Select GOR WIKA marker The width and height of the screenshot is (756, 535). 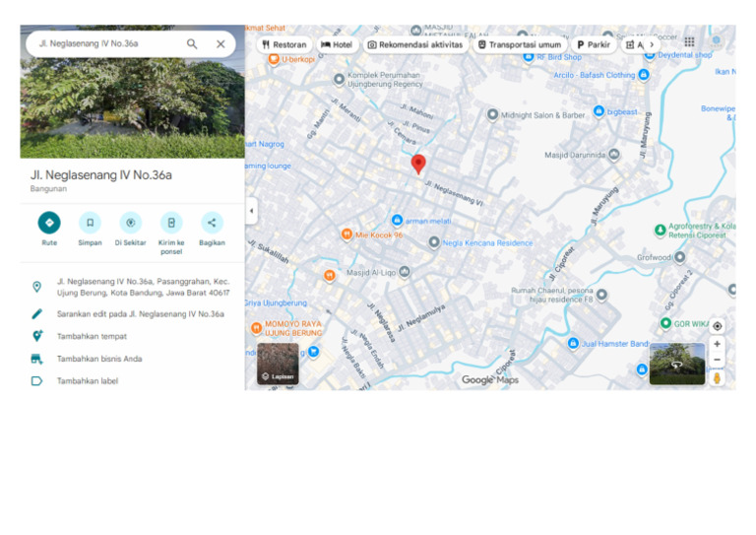[665, 323]
